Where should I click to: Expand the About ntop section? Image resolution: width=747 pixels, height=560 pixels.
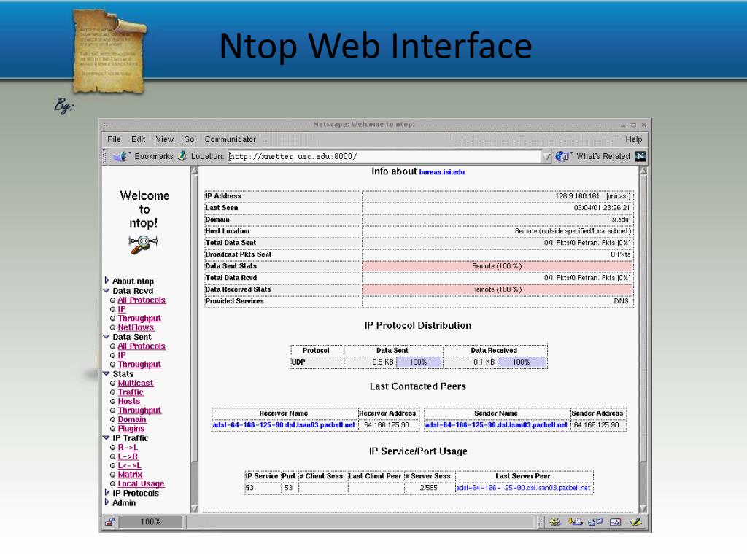(107, 281)
